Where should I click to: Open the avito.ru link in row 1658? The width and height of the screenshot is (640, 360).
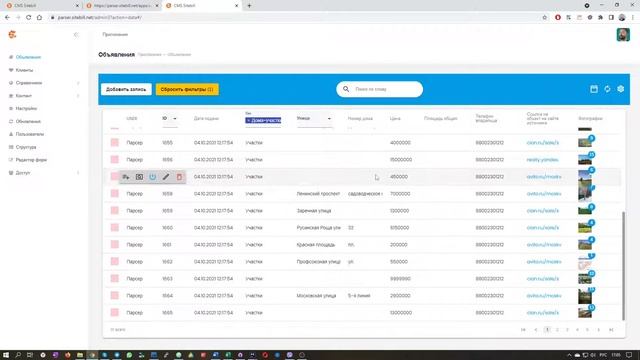pos(544,193)
